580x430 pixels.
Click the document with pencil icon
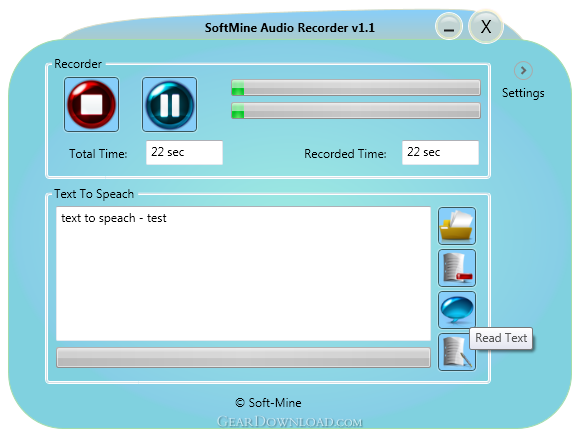(x=457, y=352)
